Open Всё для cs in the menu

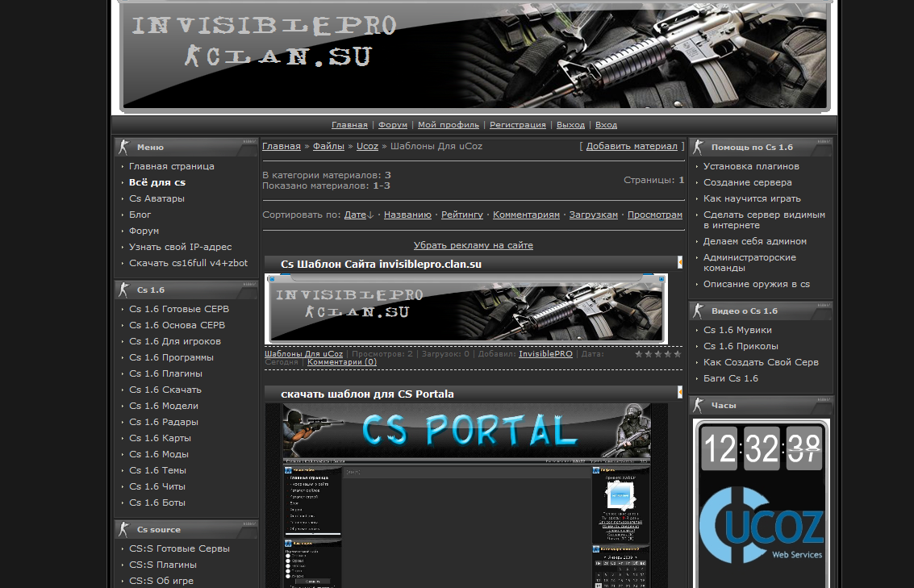[x=157, y=182]
